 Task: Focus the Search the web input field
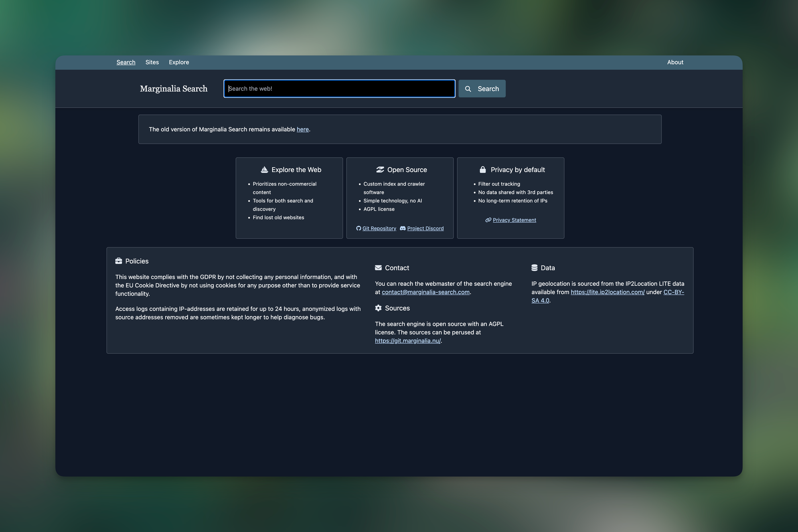click(339, 89)
